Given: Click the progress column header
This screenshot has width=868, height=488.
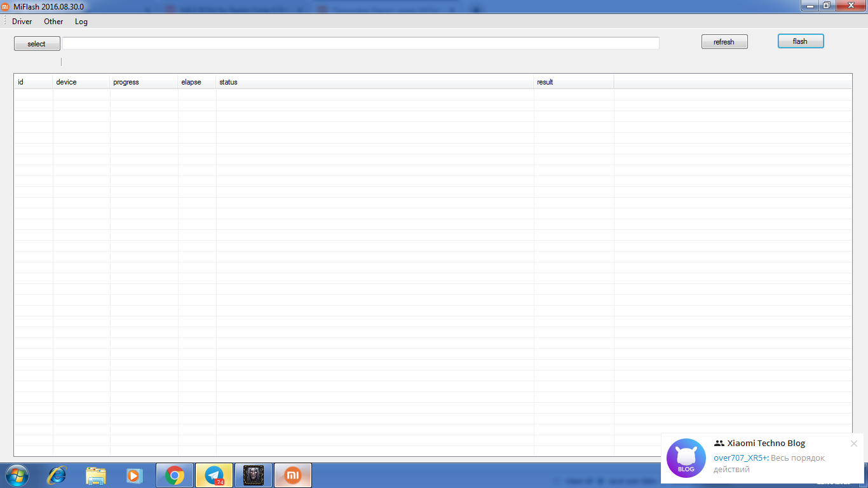Looking at the screenshot, I should click(x=144, y=82).
